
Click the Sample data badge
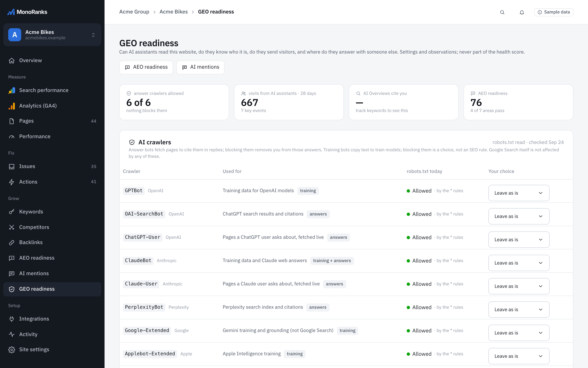point(553,12)
